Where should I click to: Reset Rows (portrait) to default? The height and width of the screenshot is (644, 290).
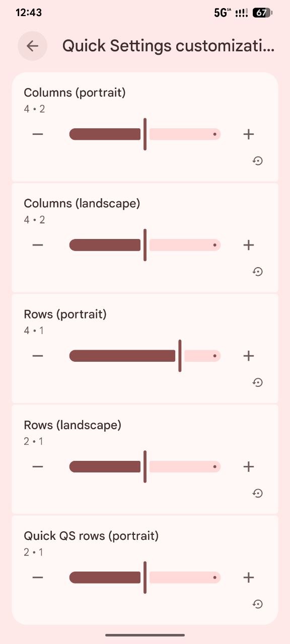(258, 382)
